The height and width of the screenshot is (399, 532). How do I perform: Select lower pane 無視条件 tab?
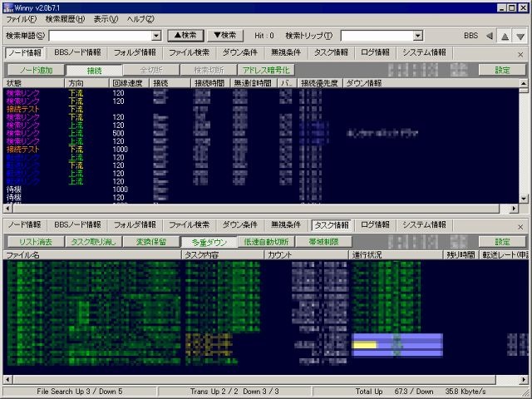(x=286, y=224)
